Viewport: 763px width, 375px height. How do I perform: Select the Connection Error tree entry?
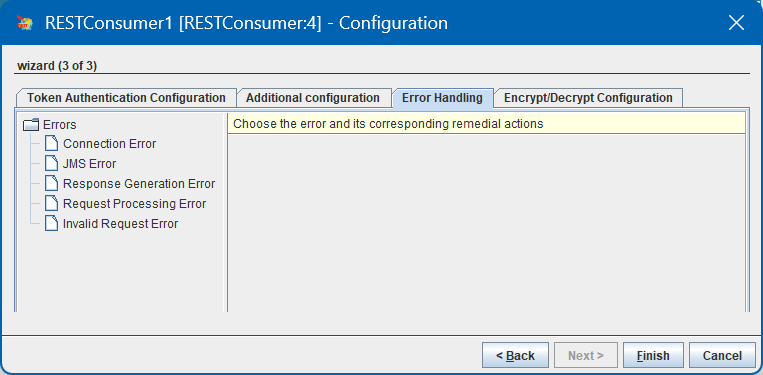point(109,144)
